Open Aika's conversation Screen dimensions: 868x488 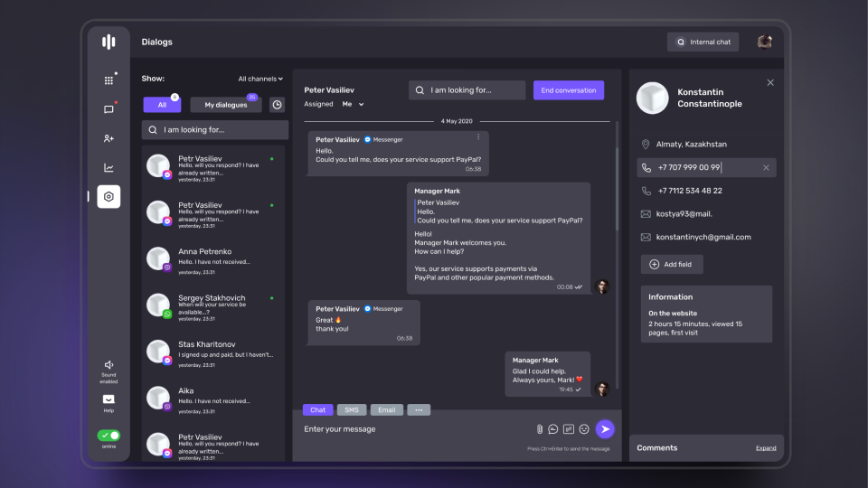click(x=213, y=400)
